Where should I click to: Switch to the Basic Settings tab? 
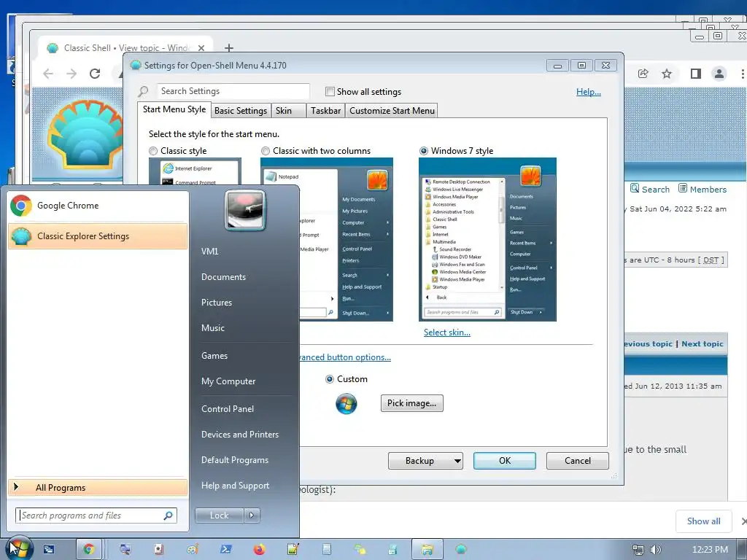click(241, 111)
